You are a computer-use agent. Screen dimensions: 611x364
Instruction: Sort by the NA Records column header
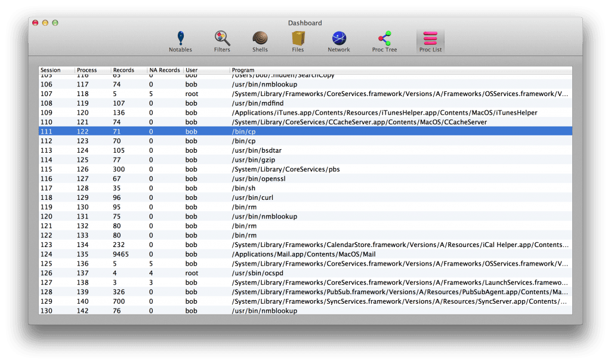tap(164, 70)
